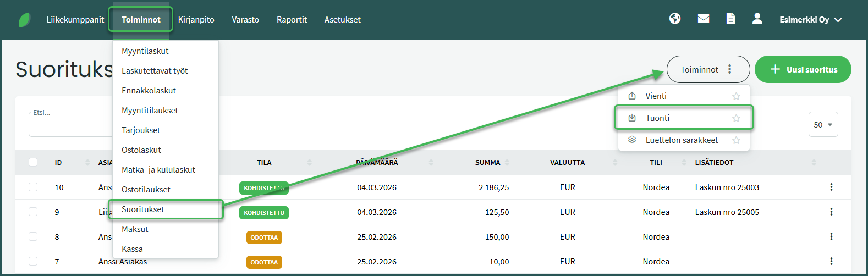Click the Uusi suoritus button

pyautogui.click(x=803, y=69)
